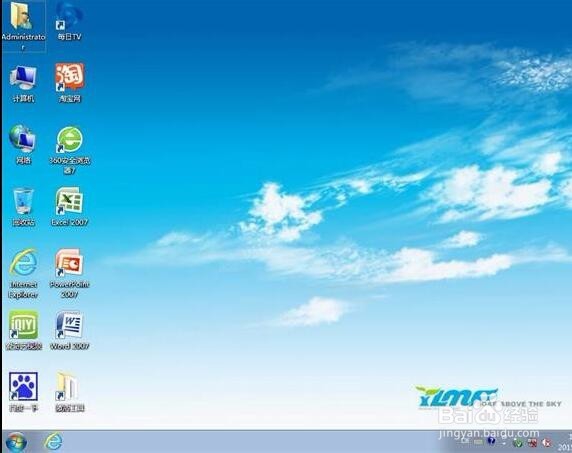The image size is (572, 453).
Task: Select the Internet Explorer desktop icon
Action: point(23,274)
